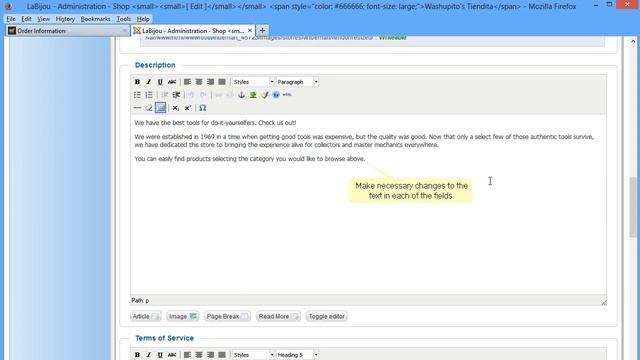The height and width of the screenshot is (360, 640).
Task: Toggle italic in Description editor
Action: click(x=149, y=82)
